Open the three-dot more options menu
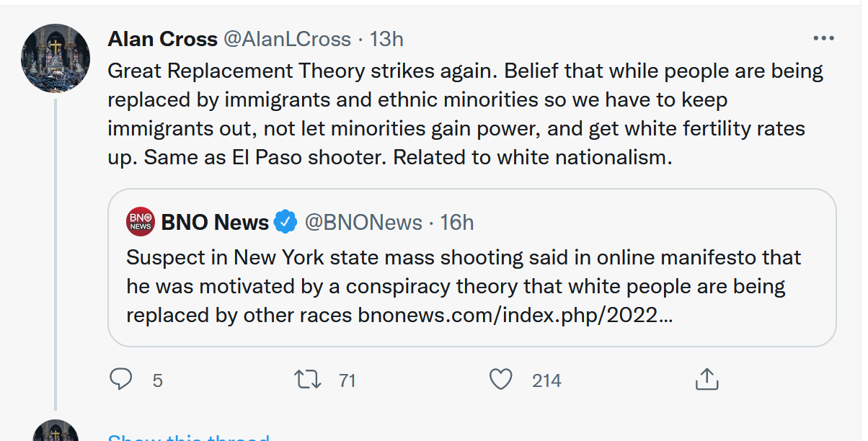Image resolution: width=868 pixels, height=441 pixels. 823,38
